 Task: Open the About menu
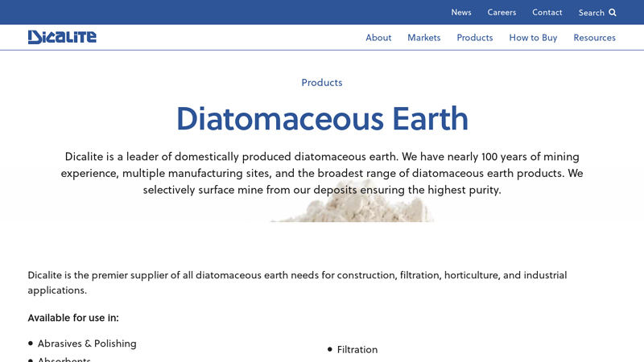(x=378, y=37)
